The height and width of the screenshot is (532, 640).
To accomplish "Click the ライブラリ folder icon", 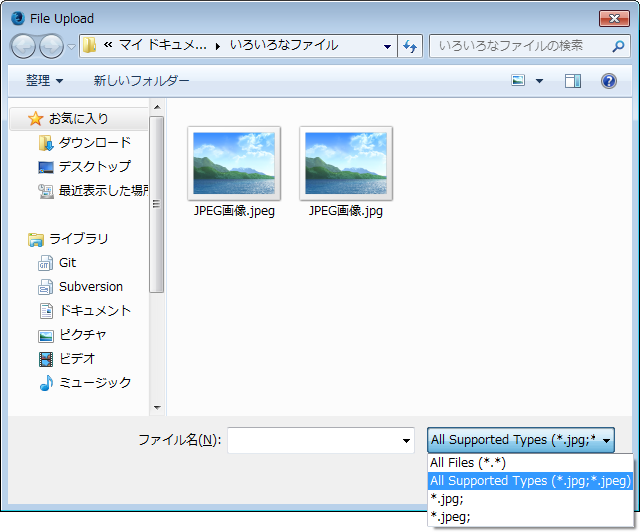I will tap(36, 240).
